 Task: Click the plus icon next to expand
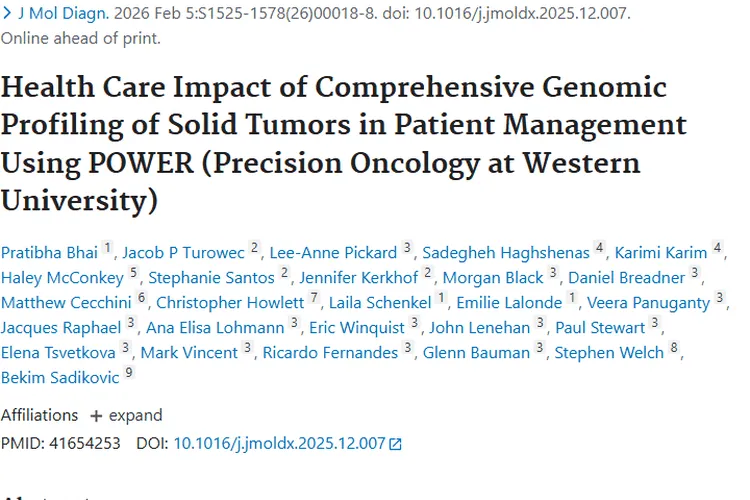point(96,415)
